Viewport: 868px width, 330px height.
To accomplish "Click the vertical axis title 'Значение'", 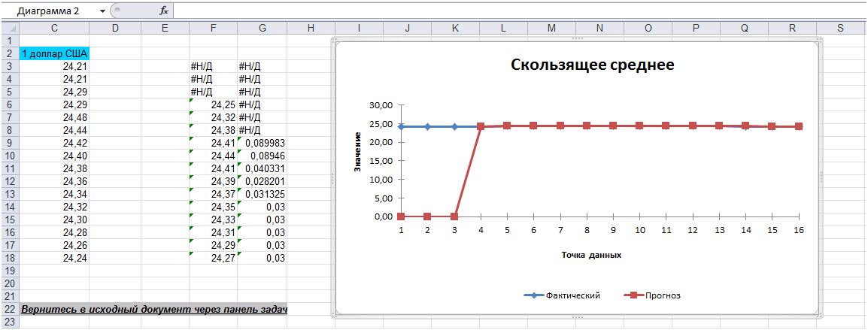I will [357, 153].
